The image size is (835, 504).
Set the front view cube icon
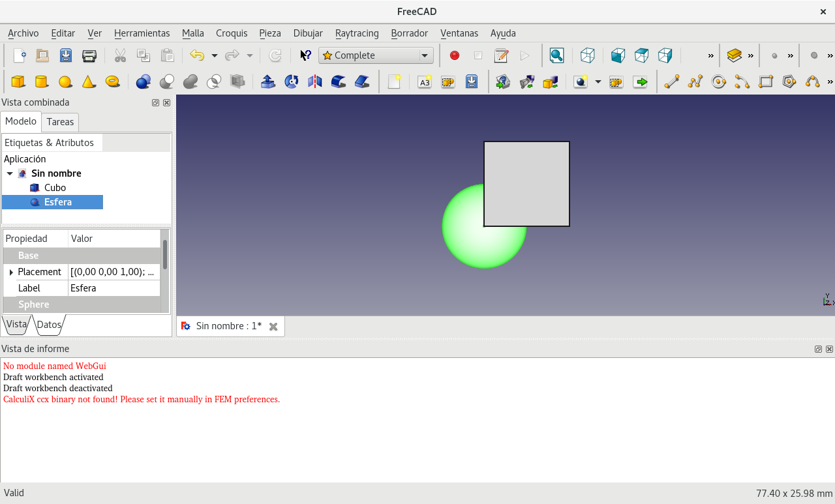click(x=618, y=55)
